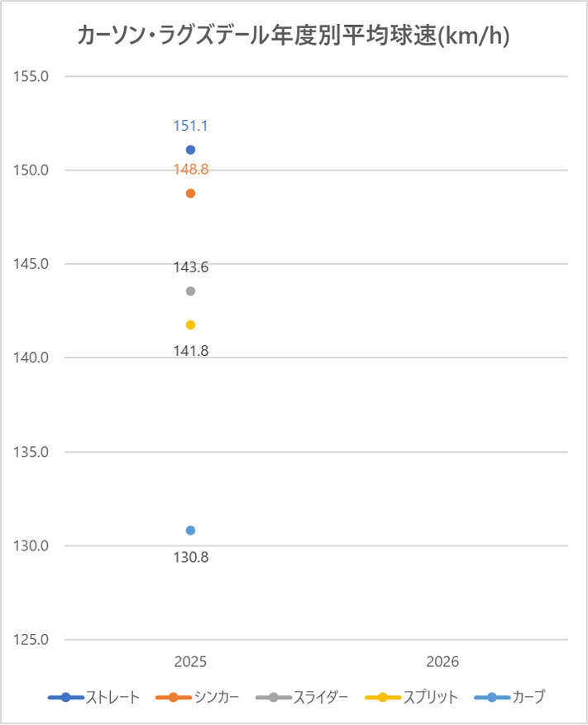Select the yellow スプリット data point marker
Image resolution: width=588 pixels, height=725 pixels.
(190, 324)
